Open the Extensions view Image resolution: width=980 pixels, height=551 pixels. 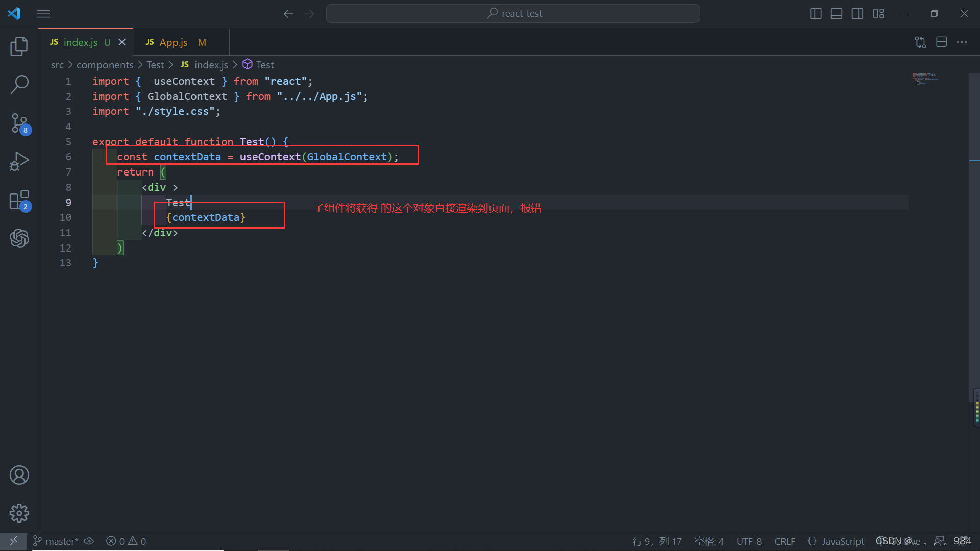tap(19, 200)
